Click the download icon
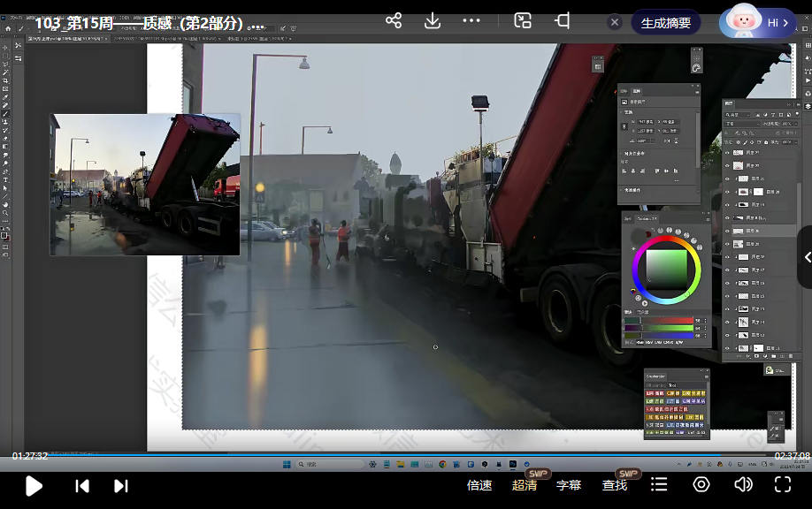 point(433,20)
